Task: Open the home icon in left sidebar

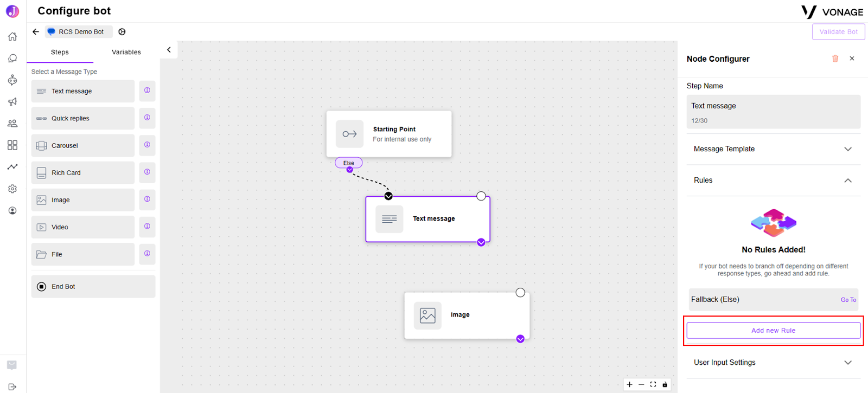Action: (x=12, y=36)
